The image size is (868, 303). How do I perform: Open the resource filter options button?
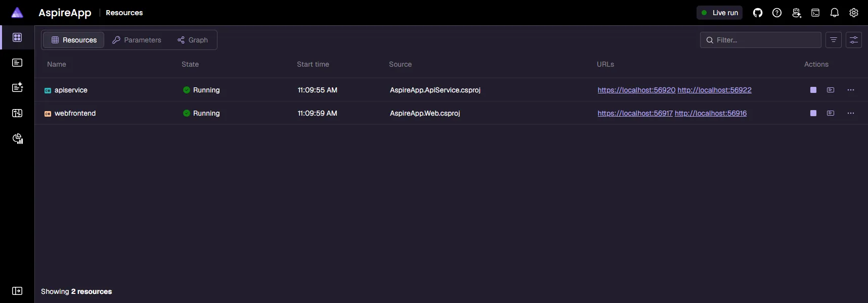click(x=834, y=40)
